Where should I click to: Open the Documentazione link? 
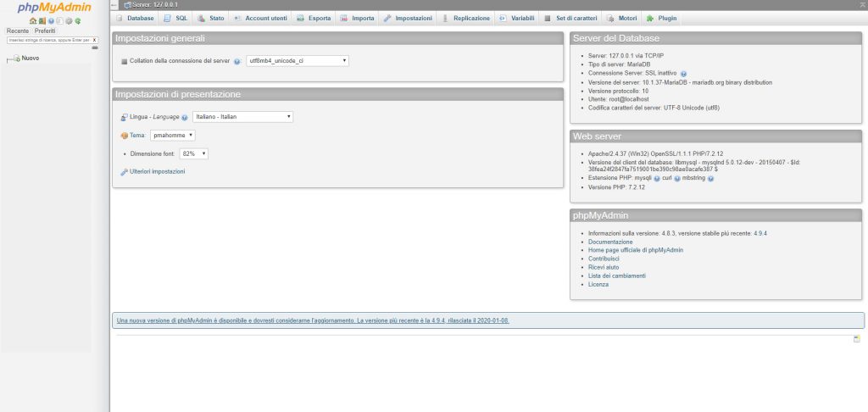click(x=610, y=242)
